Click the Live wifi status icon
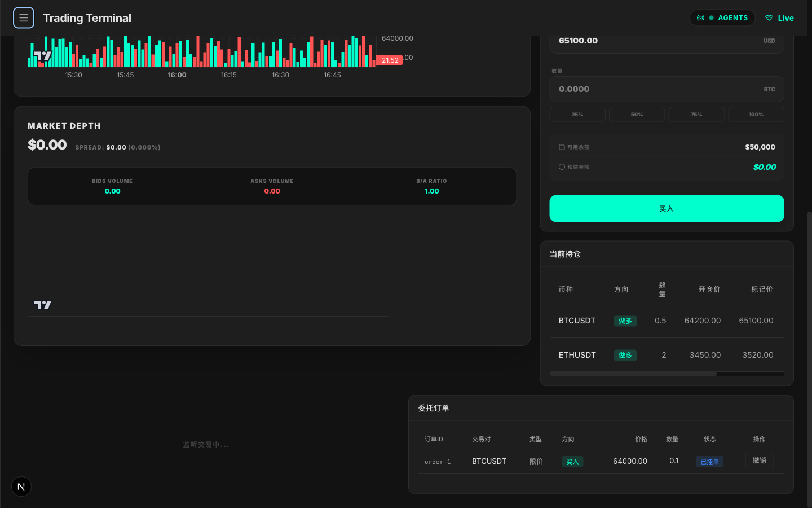This screenshot has width=812, height=508. tap(769, 18)
